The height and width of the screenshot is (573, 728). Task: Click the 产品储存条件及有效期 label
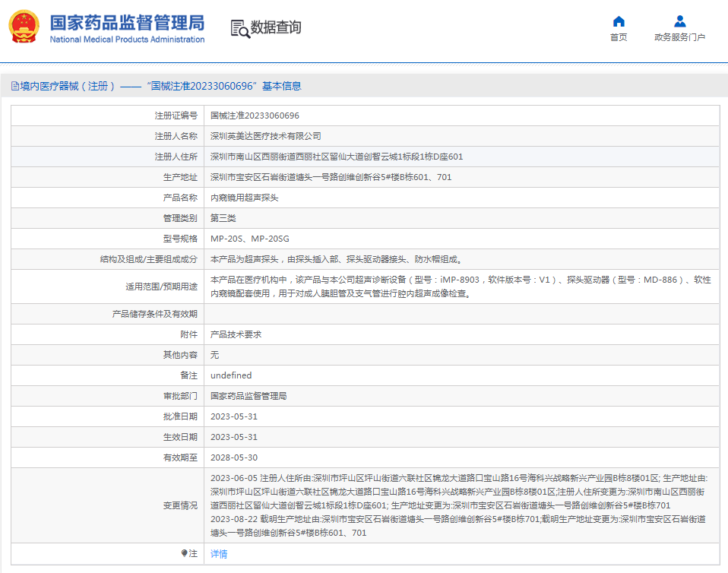tap(154, 314)
